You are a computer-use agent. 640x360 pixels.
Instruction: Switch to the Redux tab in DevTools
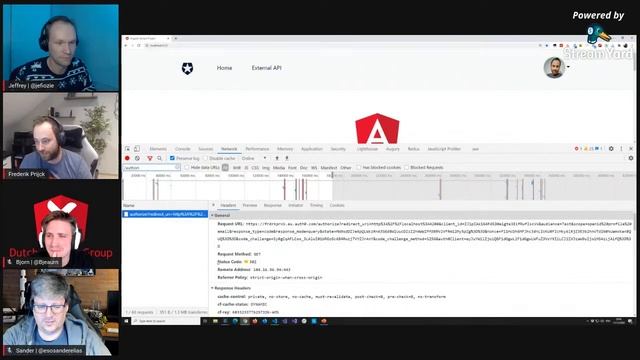tap(413, 149)
